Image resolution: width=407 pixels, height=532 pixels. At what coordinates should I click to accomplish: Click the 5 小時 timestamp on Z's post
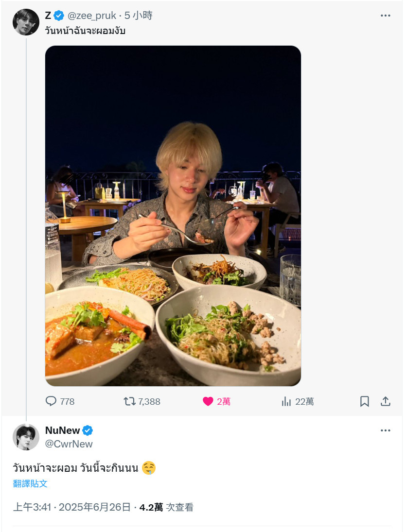coord(139,15)
